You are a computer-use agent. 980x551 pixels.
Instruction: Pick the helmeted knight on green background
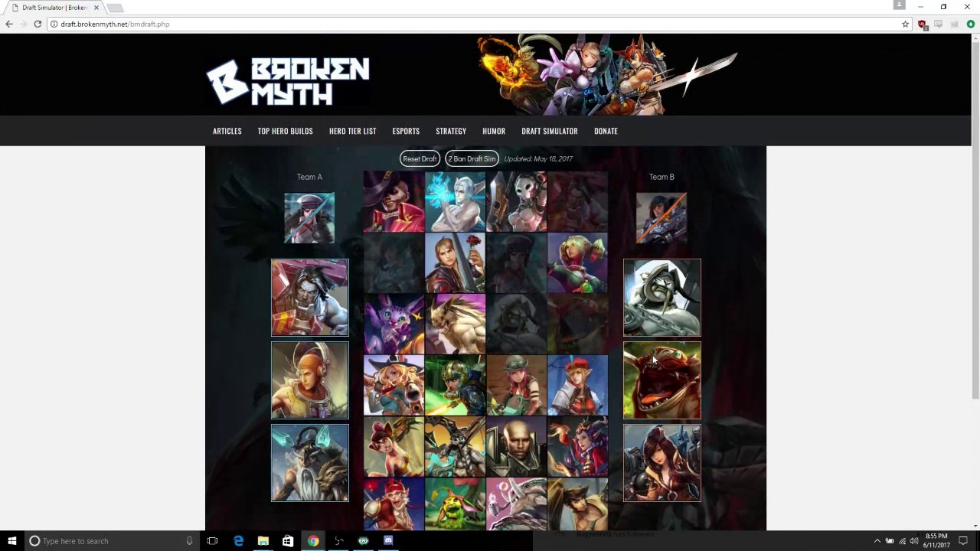pyautogui.click(x=455, y=385)
